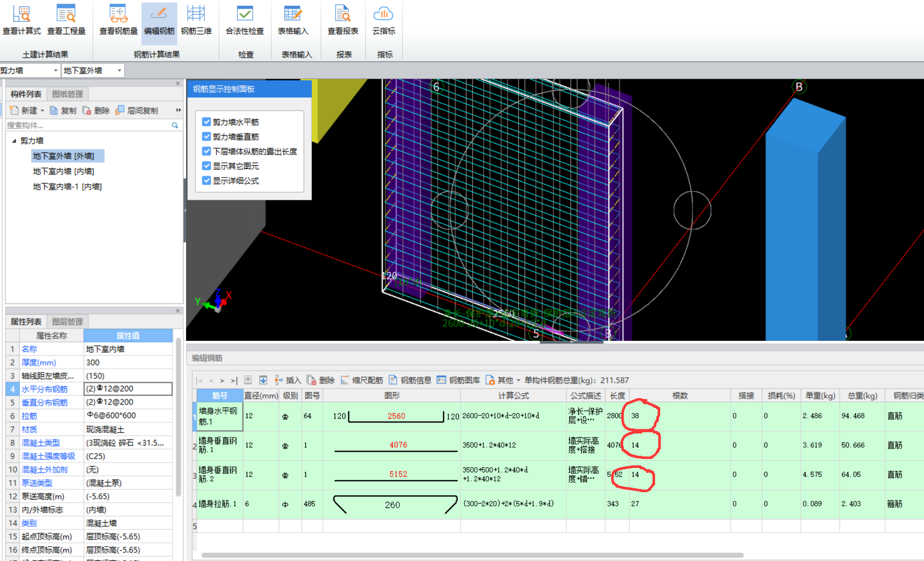Viewport: 924px width, 561px height.
Task: Move rebar row up icon
Action: (x=248, y=380)
